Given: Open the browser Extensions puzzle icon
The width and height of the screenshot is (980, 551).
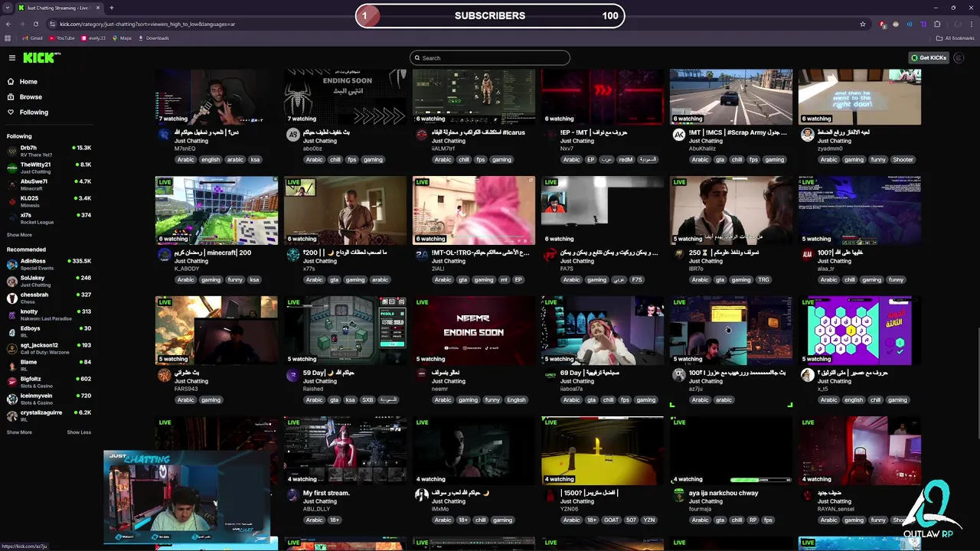Looking at the screenshot, I should tap(937, 24).
